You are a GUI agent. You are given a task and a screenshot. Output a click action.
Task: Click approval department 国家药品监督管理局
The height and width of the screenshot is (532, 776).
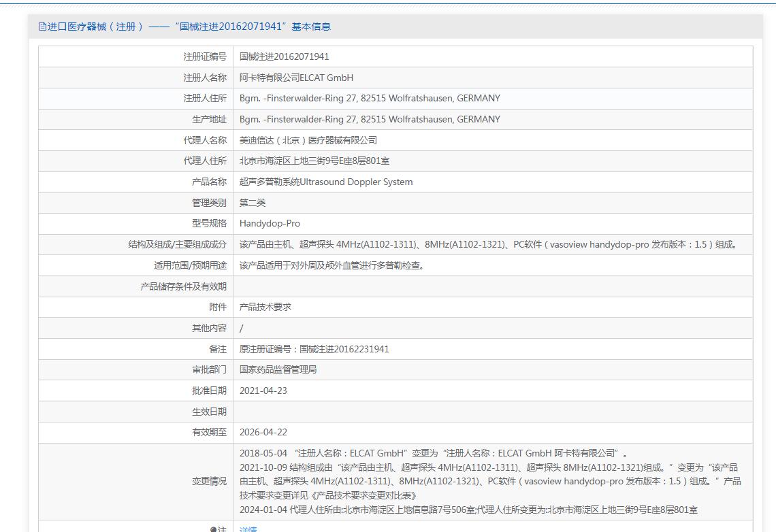tap(278, 370)
